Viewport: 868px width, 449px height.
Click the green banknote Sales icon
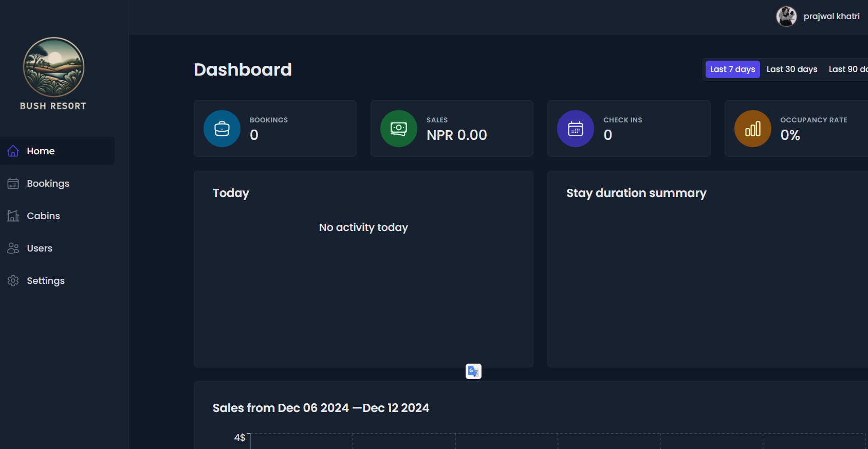pyautogui.click(x=399, y=129)
